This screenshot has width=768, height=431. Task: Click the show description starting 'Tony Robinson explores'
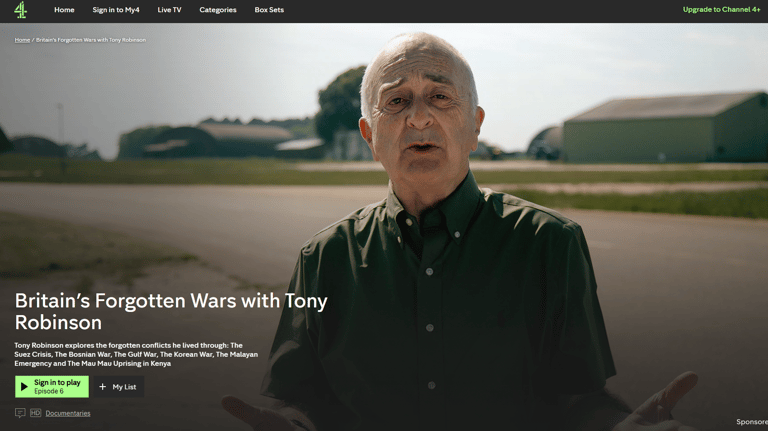click(136, 355)
